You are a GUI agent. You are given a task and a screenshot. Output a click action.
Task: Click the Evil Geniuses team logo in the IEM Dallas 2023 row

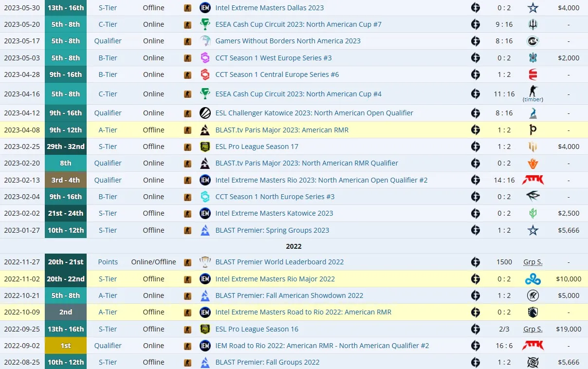(x=476, y=8)
